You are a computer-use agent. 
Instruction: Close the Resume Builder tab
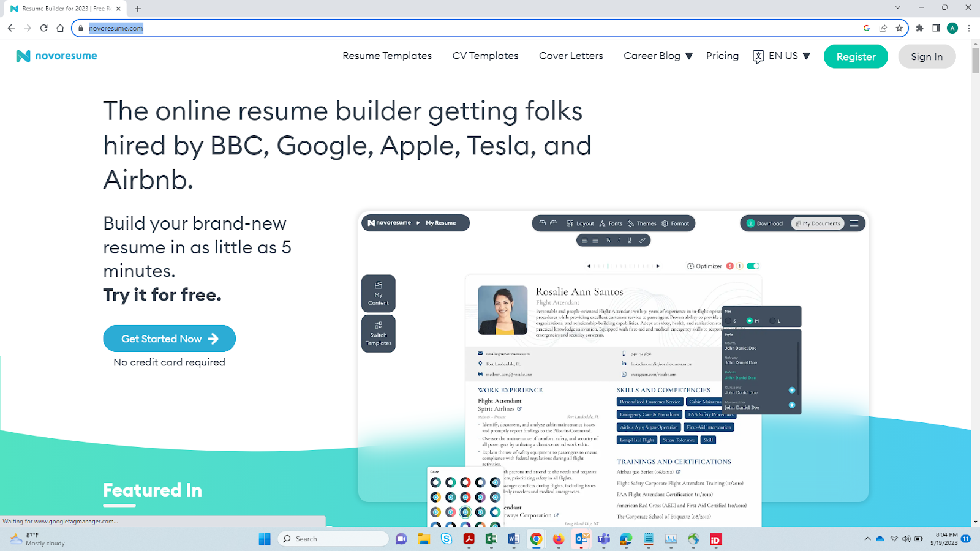click(x=118, y=9)
